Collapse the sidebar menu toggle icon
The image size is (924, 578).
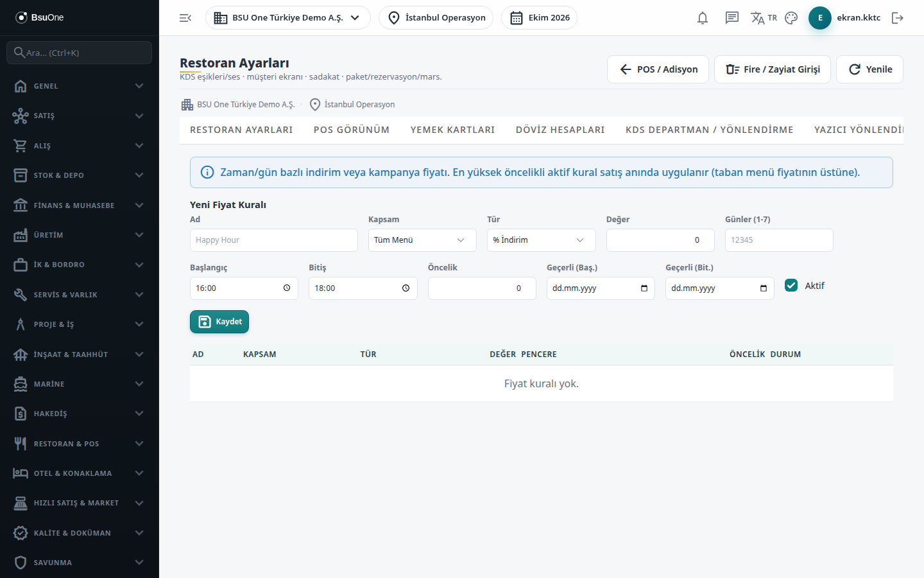[x=185, y=18]
